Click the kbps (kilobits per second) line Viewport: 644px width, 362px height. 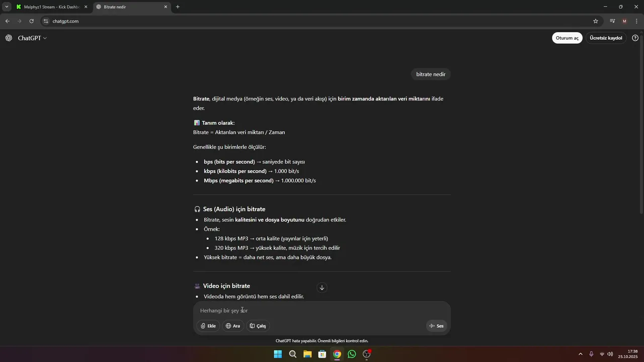pos(251,171)
